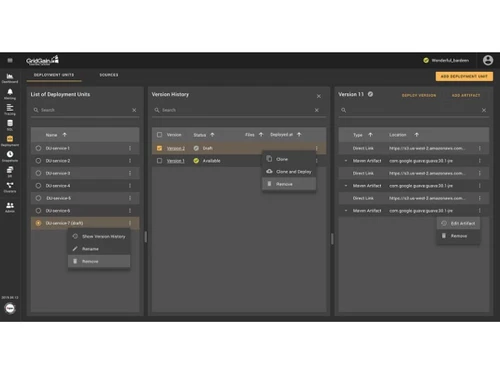The height and width of the screenshot is (375, 500).
Task: Open kebab menu for DU-service-3
Action: [130, 173]
